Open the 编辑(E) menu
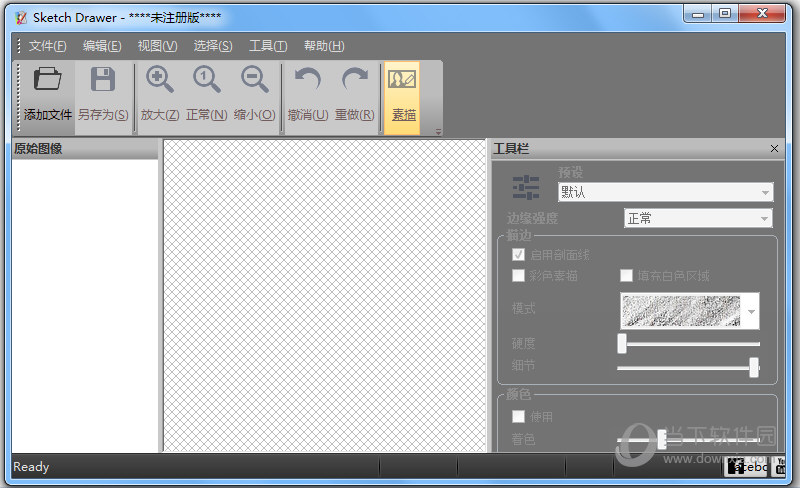Viewport: 800px width, 488px height. point(102,46)
